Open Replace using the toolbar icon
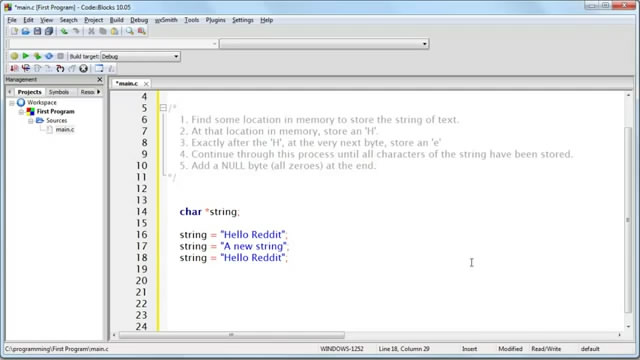 [x=142, y=31]
